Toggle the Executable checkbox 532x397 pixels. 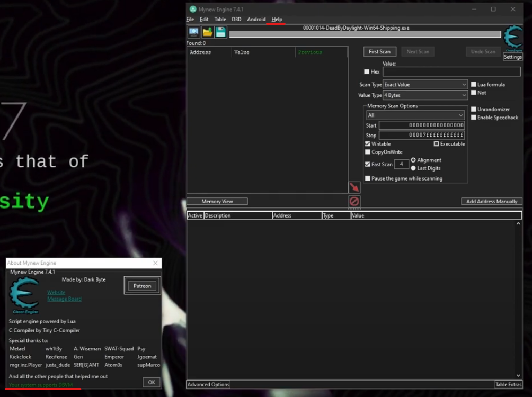point(436,144)
